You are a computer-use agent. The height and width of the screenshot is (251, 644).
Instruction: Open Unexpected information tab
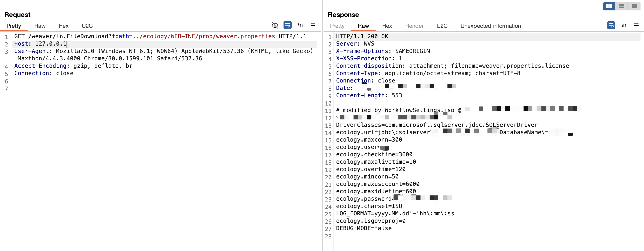click(x=491, y=26)
